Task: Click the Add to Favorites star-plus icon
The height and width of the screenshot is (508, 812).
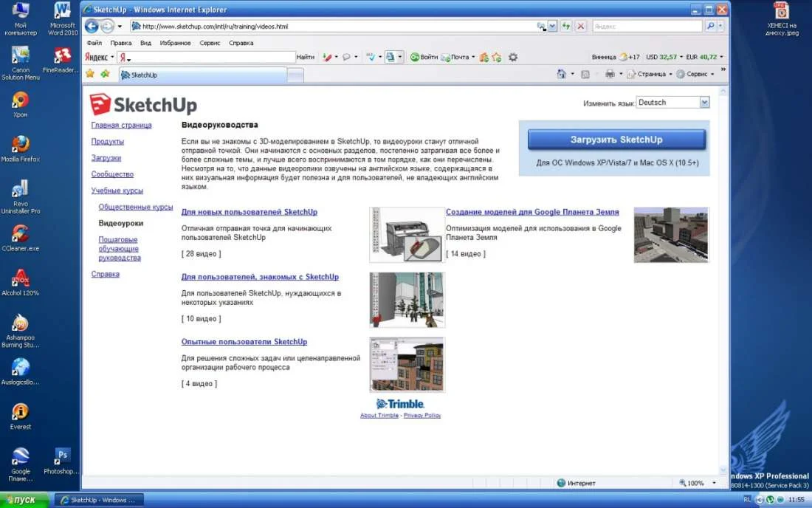Action: click(x=105, y=74)
